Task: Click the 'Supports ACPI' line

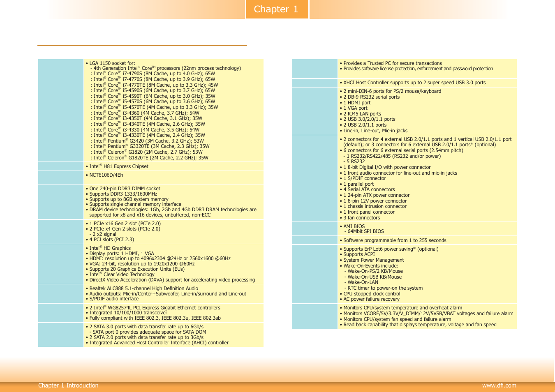Action: (357, 254)
